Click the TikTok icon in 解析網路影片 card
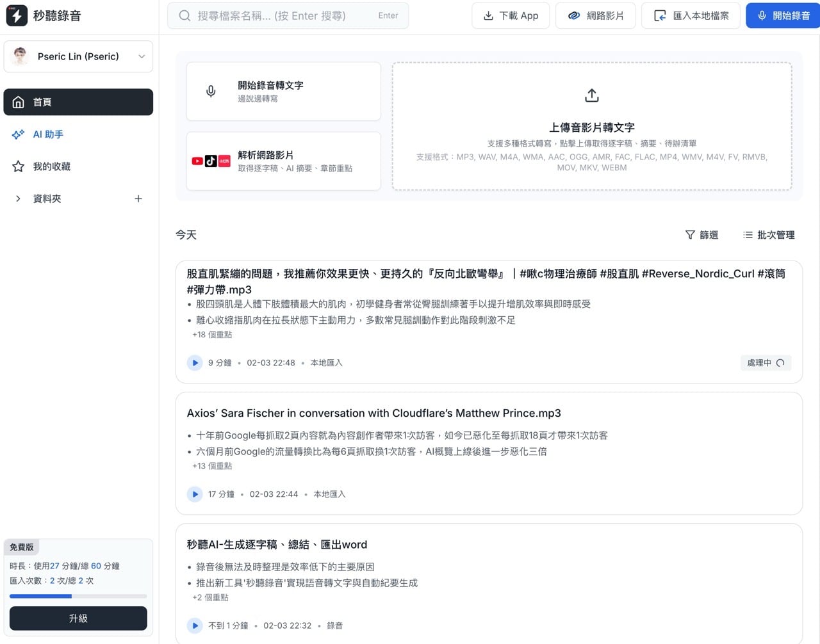This screenshot has height=644, width=820. tap(211, 161)
